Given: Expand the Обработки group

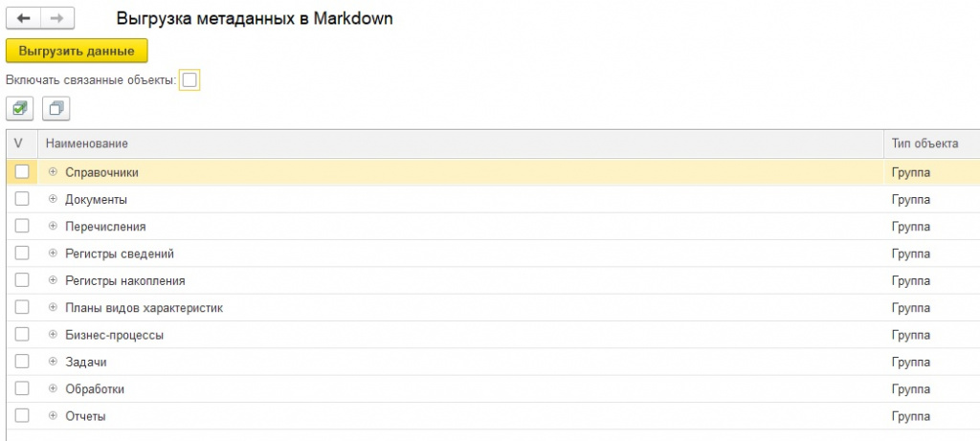Looking at the screenshot, I should click(53, 389).
